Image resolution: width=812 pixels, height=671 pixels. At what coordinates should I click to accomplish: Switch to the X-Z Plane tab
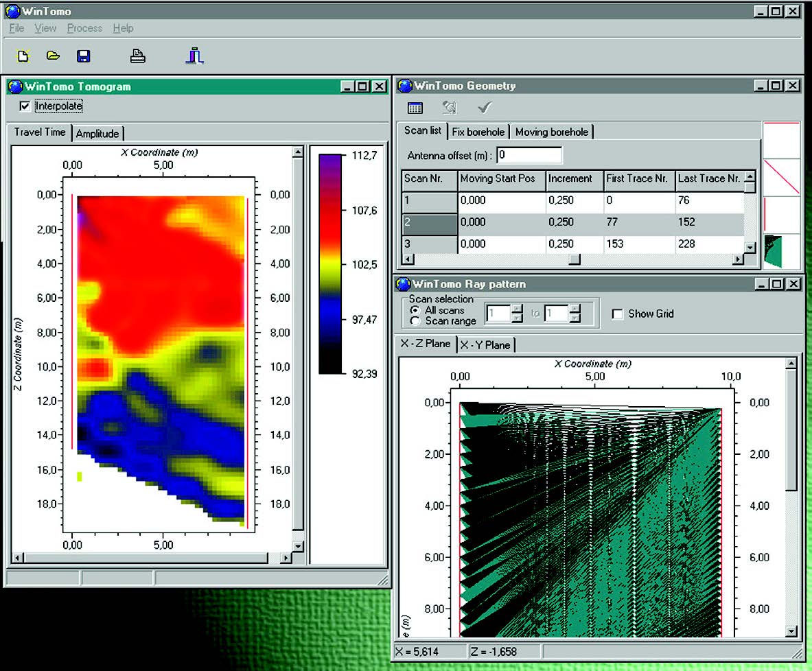point(426,343)
